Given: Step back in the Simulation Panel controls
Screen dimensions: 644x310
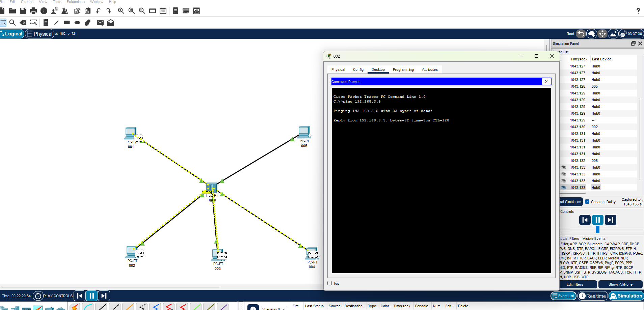Looking at the screenshot, I should (x=585, y=220).
